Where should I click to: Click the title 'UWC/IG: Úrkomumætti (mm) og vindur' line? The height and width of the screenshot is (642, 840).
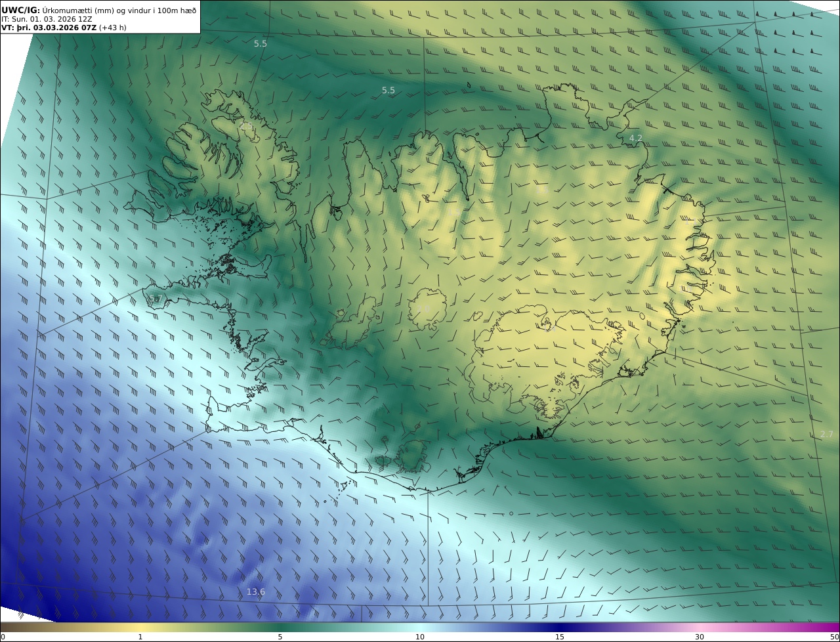tap(98, 10)
